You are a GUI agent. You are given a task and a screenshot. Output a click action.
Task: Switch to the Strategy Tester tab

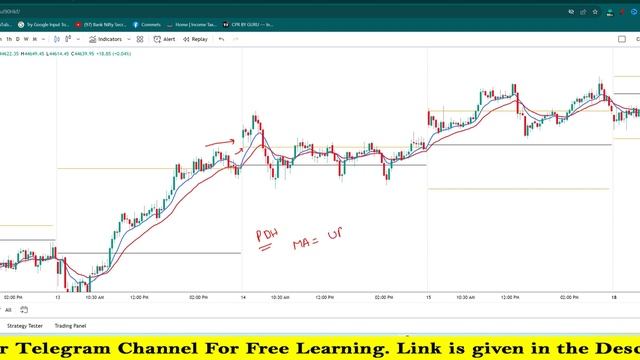[24, 326]
